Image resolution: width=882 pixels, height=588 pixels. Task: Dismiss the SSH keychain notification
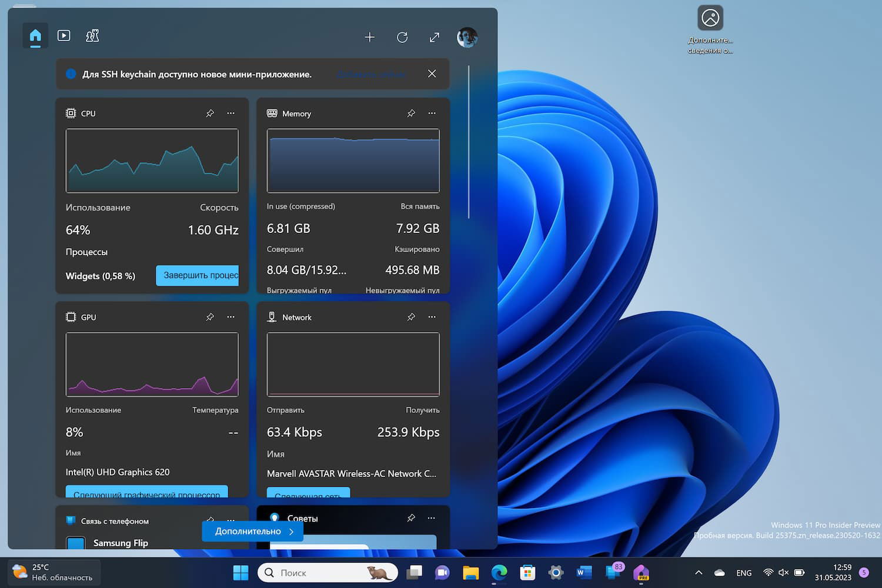tap(432, 73)
